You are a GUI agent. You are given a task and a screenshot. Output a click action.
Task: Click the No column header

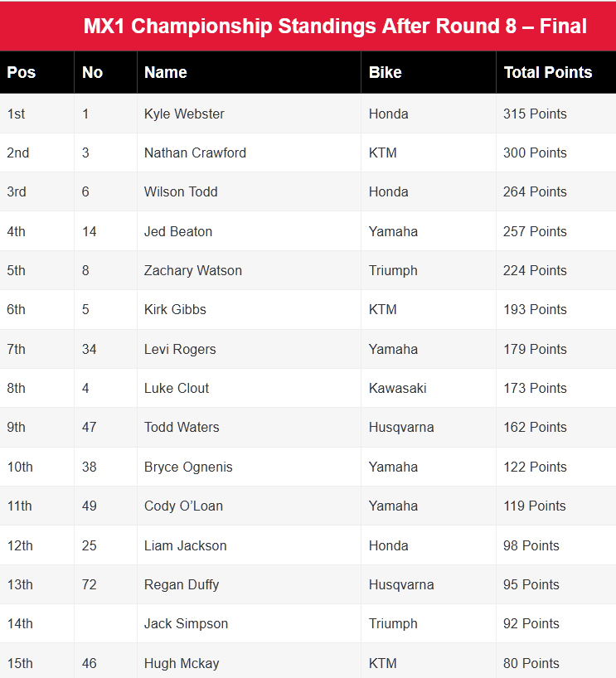tap(92, 72)
